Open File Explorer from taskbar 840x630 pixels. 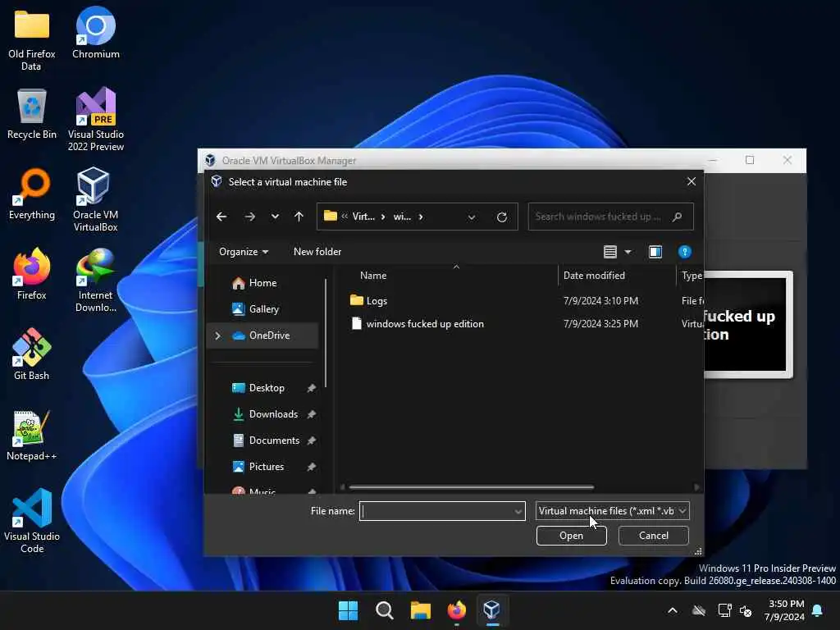[421, 610]
